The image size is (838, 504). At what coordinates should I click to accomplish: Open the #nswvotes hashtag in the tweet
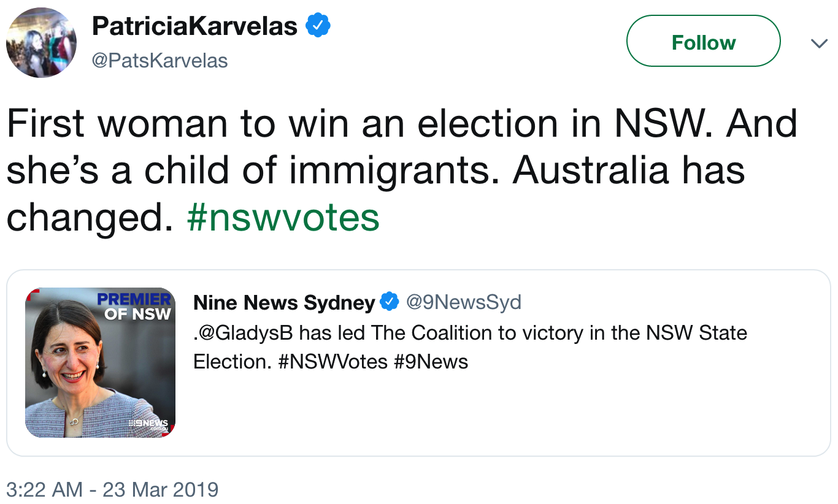(283, 218)
